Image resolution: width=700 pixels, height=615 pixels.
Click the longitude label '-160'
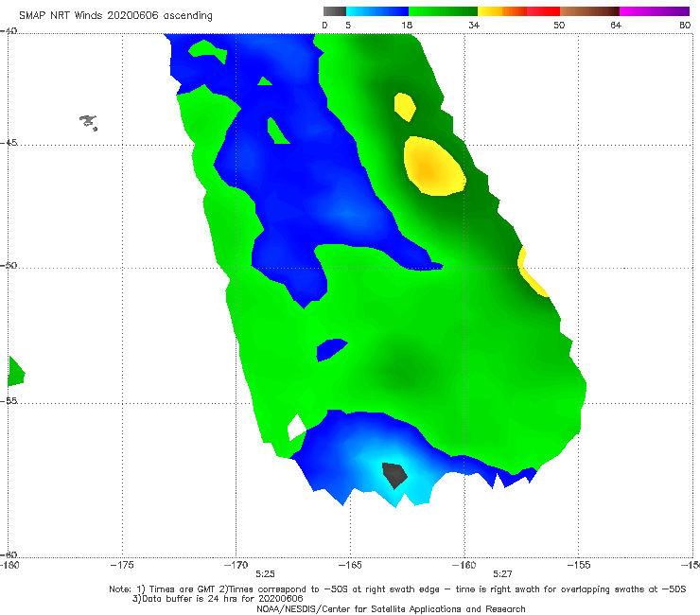coord(464,565)
